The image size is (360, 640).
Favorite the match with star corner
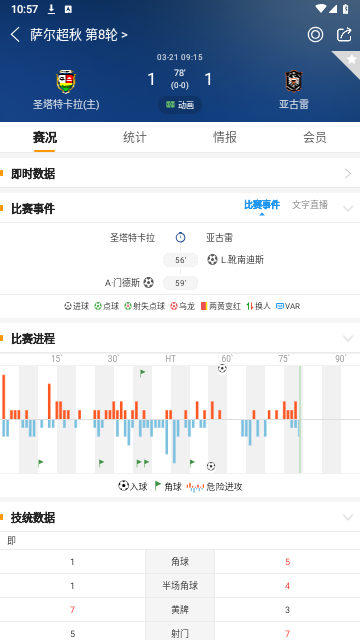coord(351,60)
